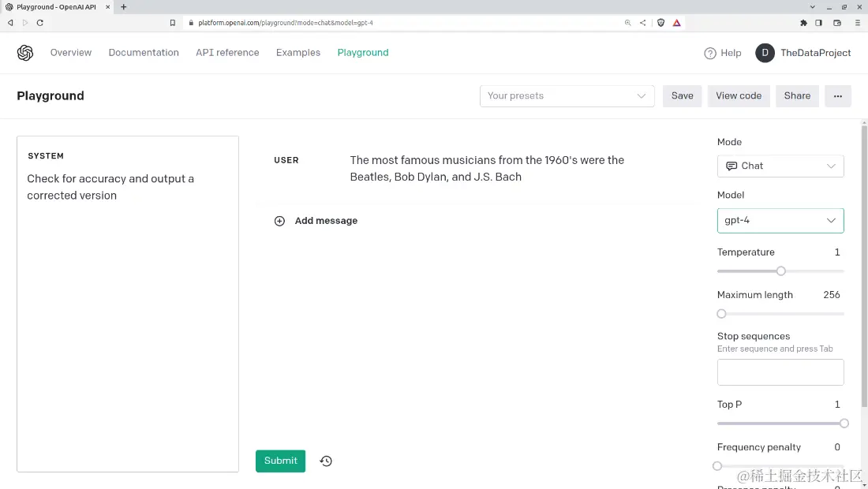Reload the page with the refresh icon
The width and height of the screenshot is (868, 489).
coord(40,23)
